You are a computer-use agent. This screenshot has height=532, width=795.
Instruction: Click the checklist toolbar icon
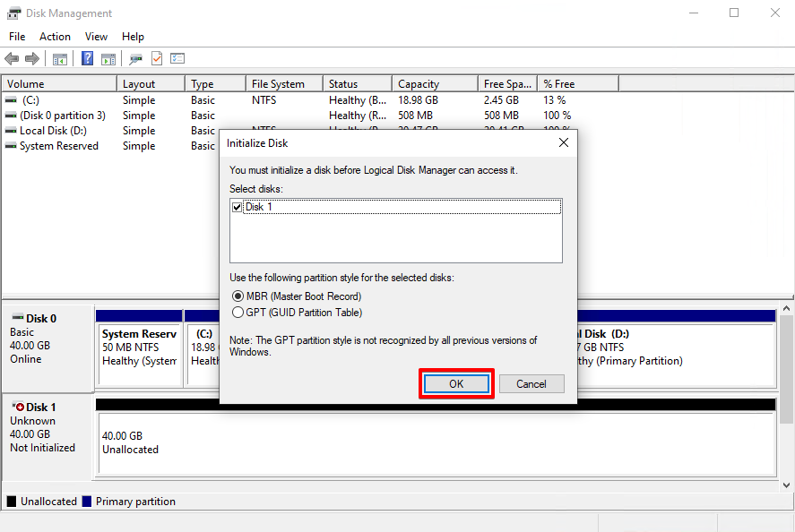177,58
